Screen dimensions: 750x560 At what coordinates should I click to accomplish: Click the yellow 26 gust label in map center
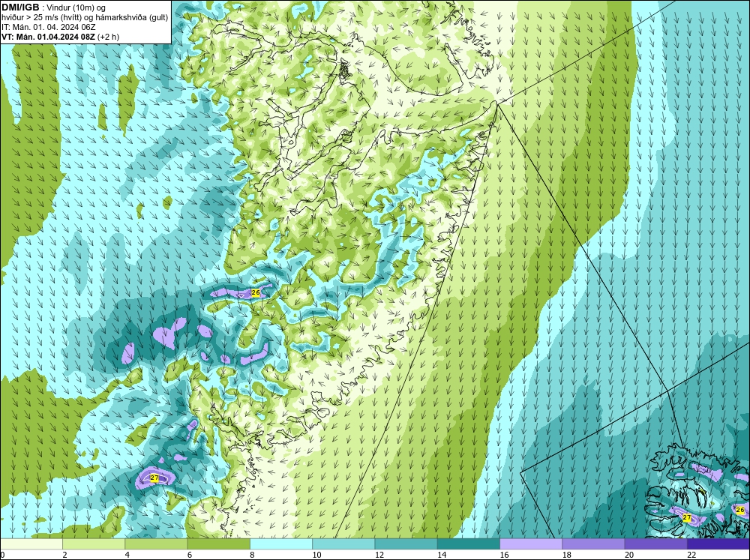click(x=256, y=292)
